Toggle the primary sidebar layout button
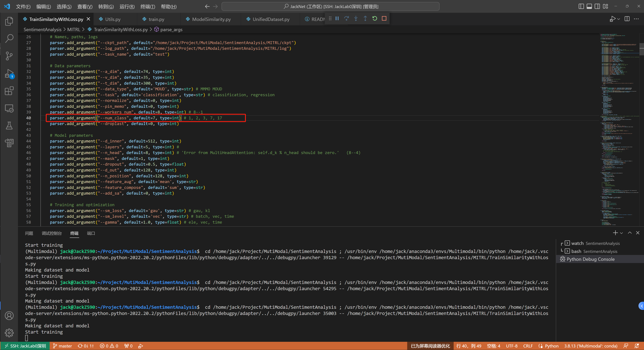Screen dimensions: 644x350 (581, 6)
